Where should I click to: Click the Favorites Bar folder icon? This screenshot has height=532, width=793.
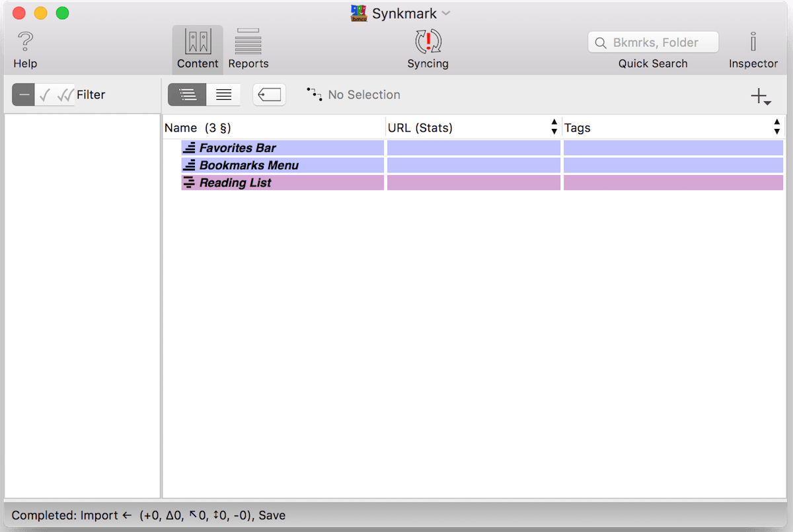coord(189,148)
